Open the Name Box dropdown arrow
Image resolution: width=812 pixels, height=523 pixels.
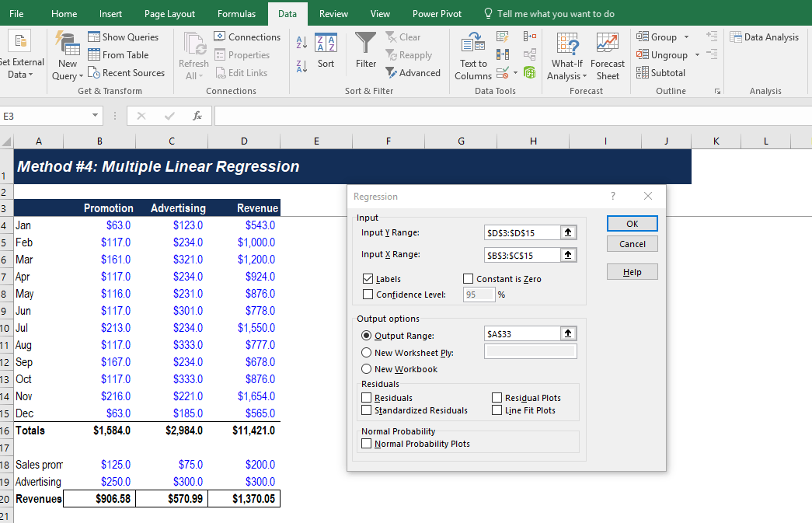(96, 116)
